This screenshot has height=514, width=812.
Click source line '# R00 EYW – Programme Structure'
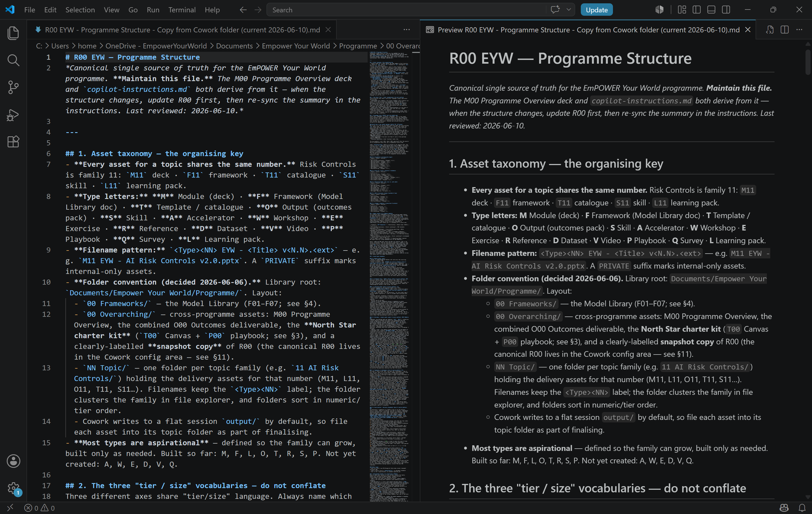coord(133,57)
